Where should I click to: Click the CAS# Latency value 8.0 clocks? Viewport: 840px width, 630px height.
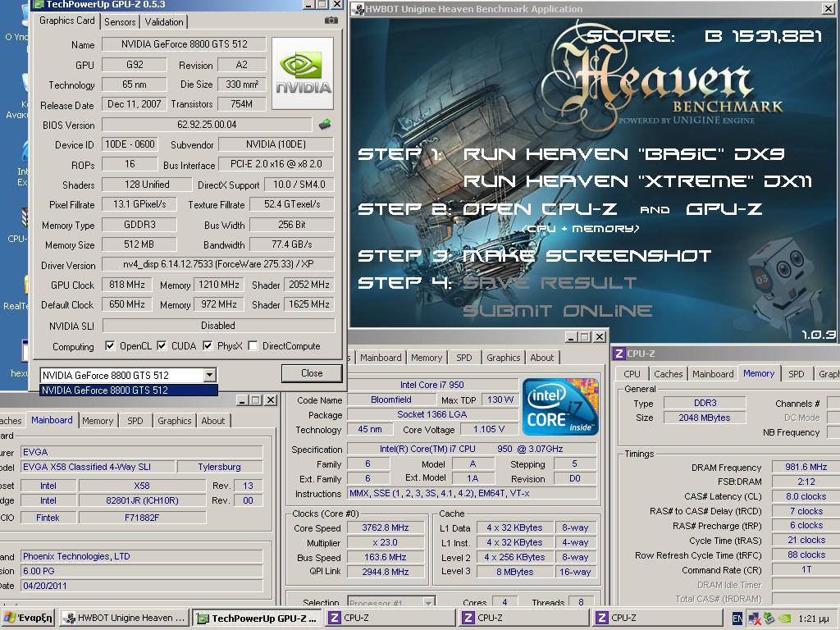[x=806, y=496]
